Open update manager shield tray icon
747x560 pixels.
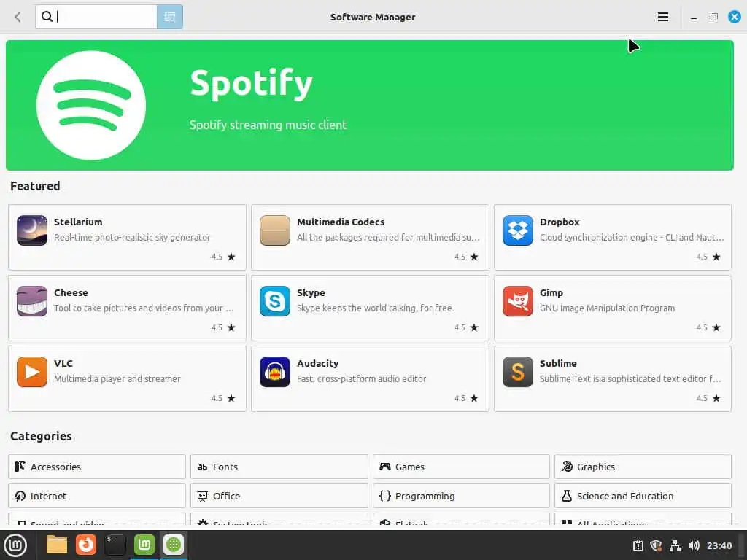point(656,545)
